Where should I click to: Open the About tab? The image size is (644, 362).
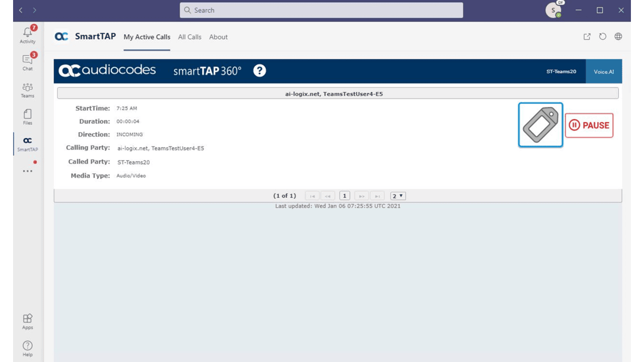tap(218, 37)
